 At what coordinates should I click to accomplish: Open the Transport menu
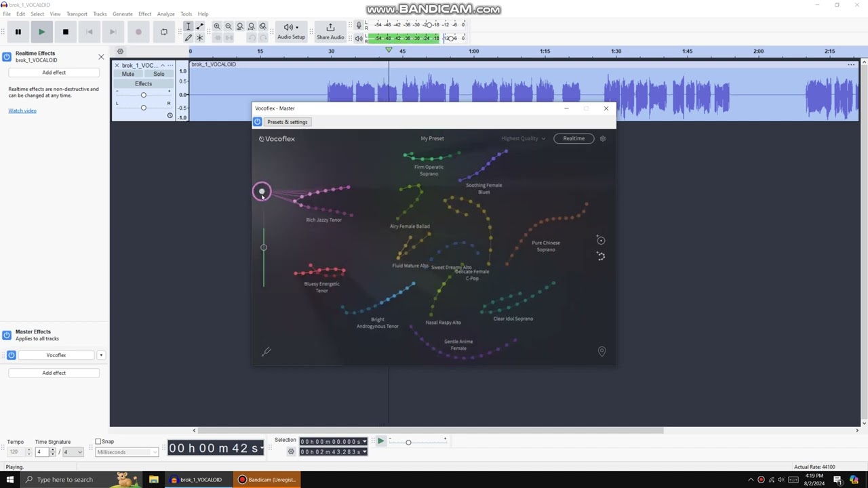click(x=77, y=14)
